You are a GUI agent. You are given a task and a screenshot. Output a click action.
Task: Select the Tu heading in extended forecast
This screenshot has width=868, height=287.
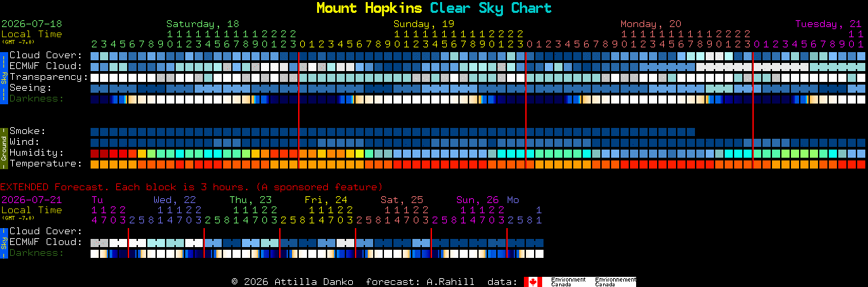coord(97,200)
